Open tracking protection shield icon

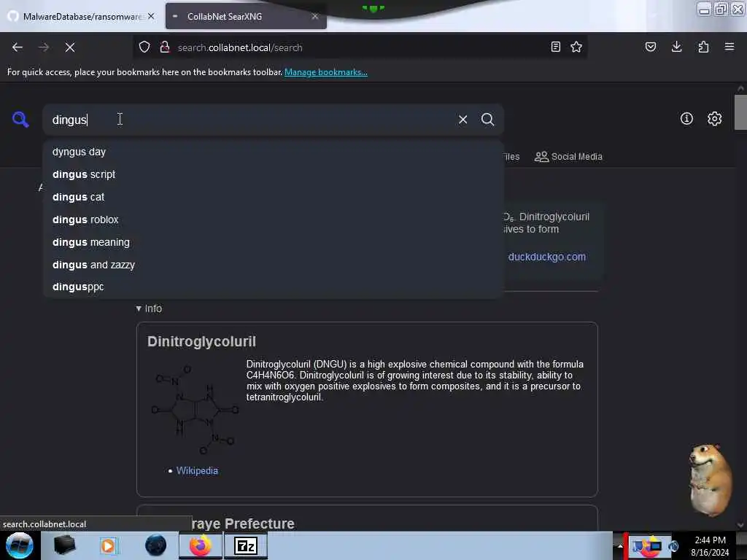coord(144,47)
